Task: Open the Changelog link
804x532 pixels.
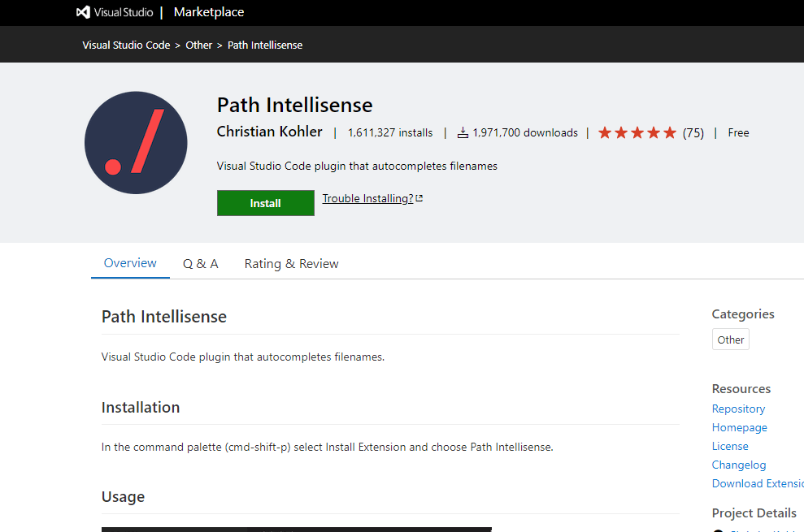Action: 739,465
